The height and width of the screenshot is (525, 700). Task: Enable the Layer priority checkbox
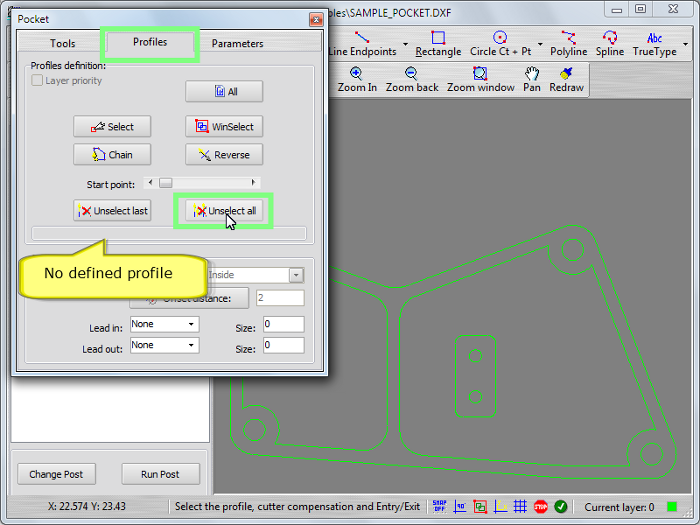pos(38,81)
